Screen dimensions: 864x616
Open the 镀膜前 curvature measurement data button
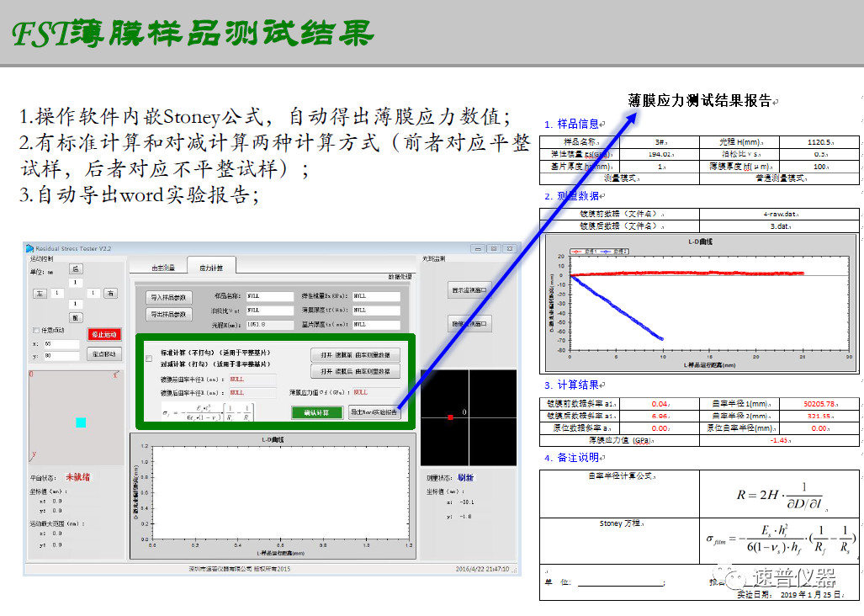tap(355, 355)
